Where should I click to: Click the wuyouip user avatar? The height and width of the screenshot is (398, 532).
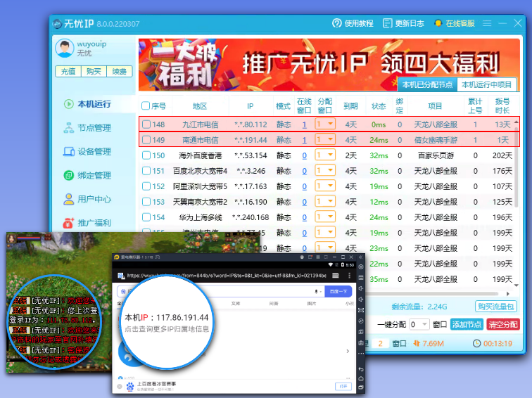click(65, 48)
